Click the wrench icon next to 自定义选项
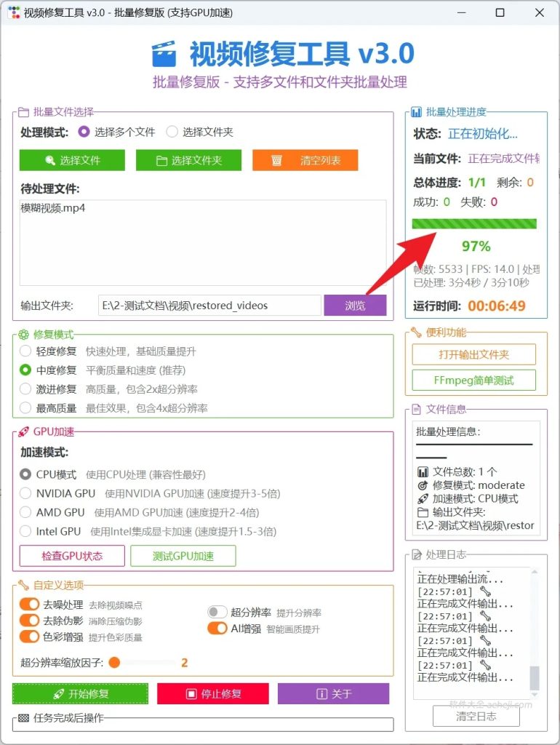Image resolution: width=560 pixels, height=745 pixels. click(x=23, y=585)
